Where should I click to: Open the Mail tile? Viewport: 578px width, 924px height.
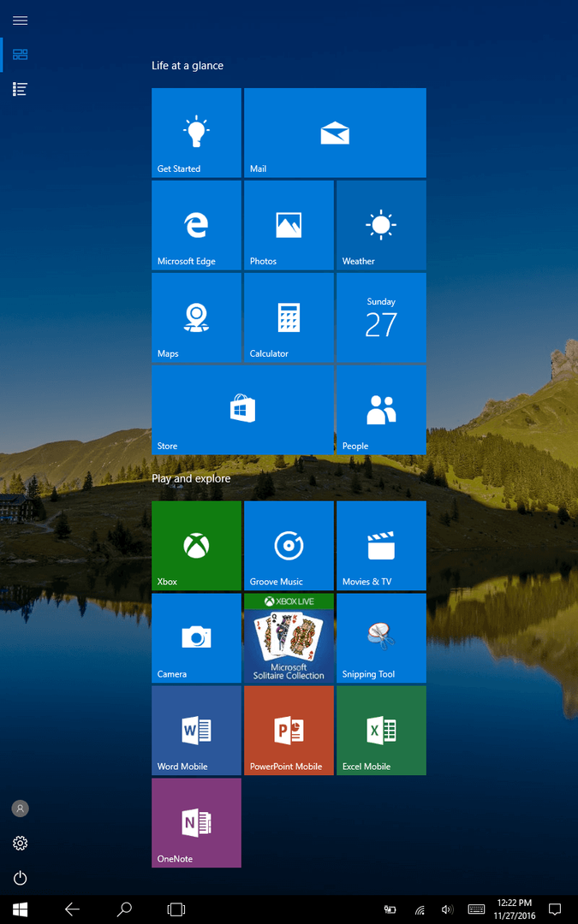(x=335, y=133)
